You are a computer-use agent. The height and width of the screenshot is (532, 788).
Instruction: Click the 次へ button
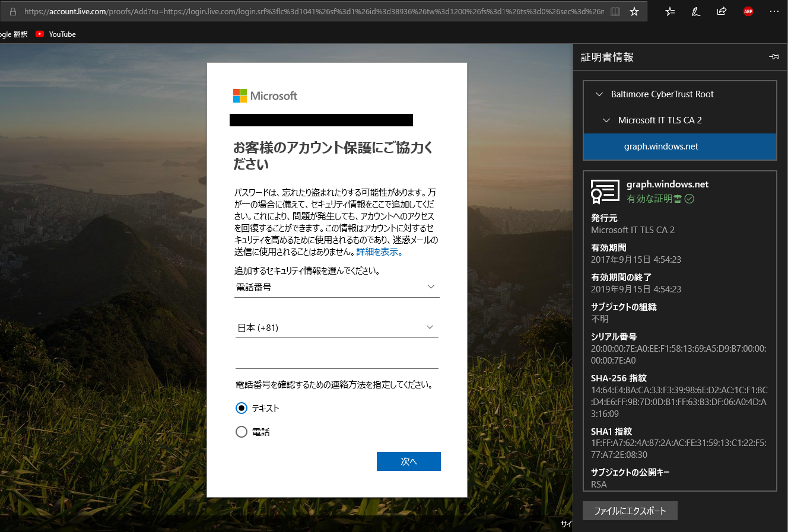click(x=409, y=461)
